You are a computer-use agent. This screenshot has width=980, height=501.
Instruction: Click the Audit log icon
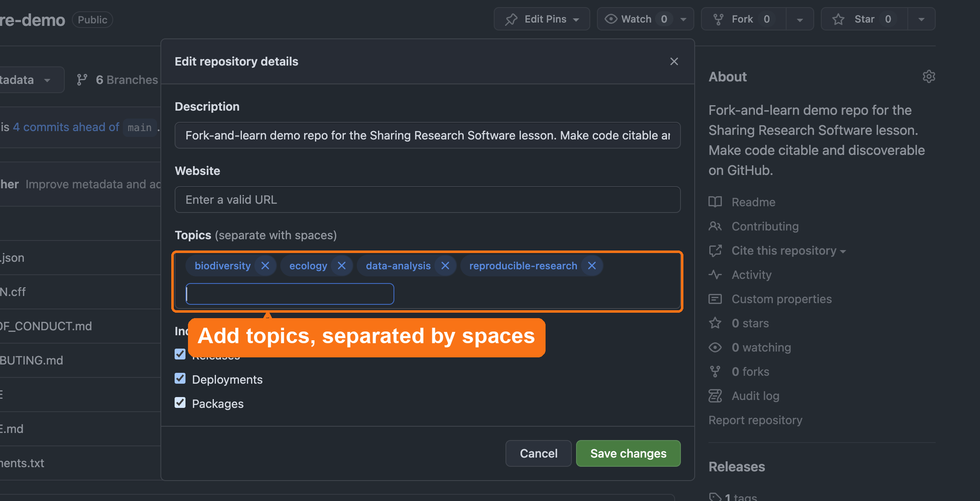(715, 396)
